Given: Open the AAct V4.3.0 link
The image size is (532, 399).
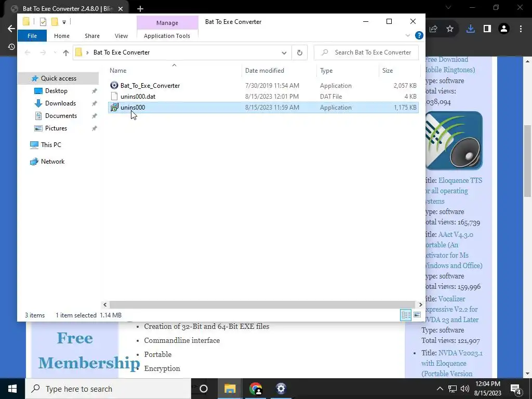Looking at the screenshot, I should tap(453, 250).
